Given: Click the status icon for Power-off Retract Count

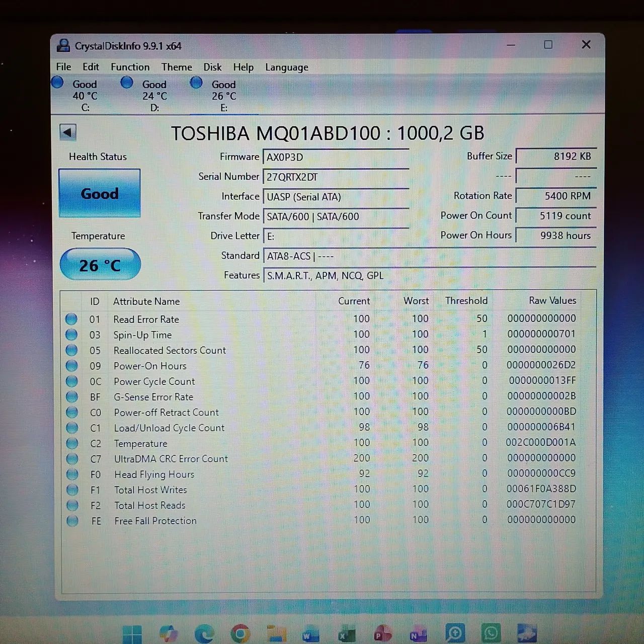Looking at the screenshot, I should [x=72, y=413].
